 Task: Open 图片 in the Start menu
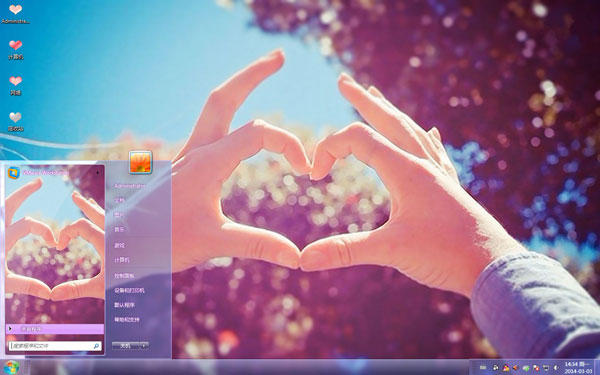119,215
